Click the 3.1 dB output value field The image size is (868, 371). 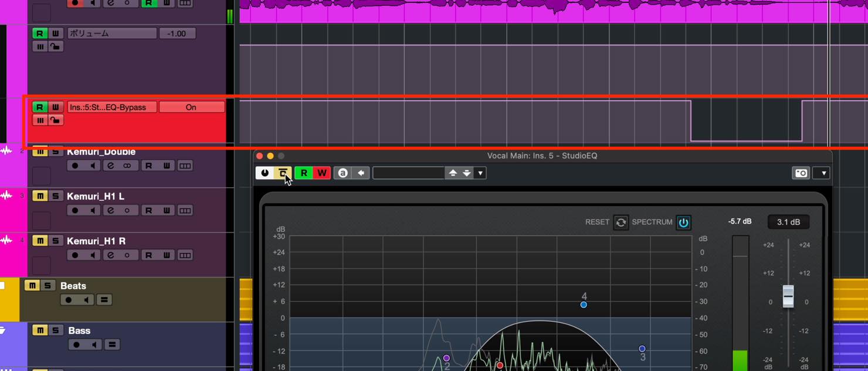[788, 222]
